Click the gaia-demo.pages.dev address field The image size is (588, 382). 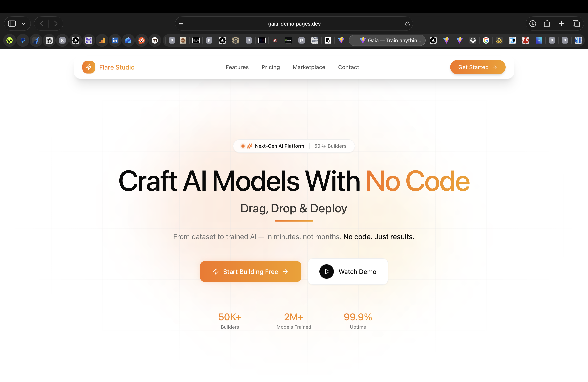click(294, 24)
